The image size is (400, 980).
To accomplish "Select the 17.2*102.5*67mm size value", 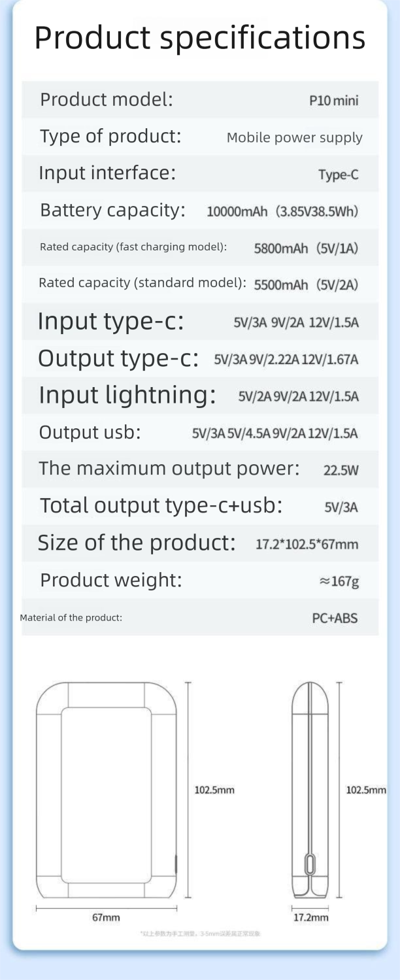I will tap(307, 544).
